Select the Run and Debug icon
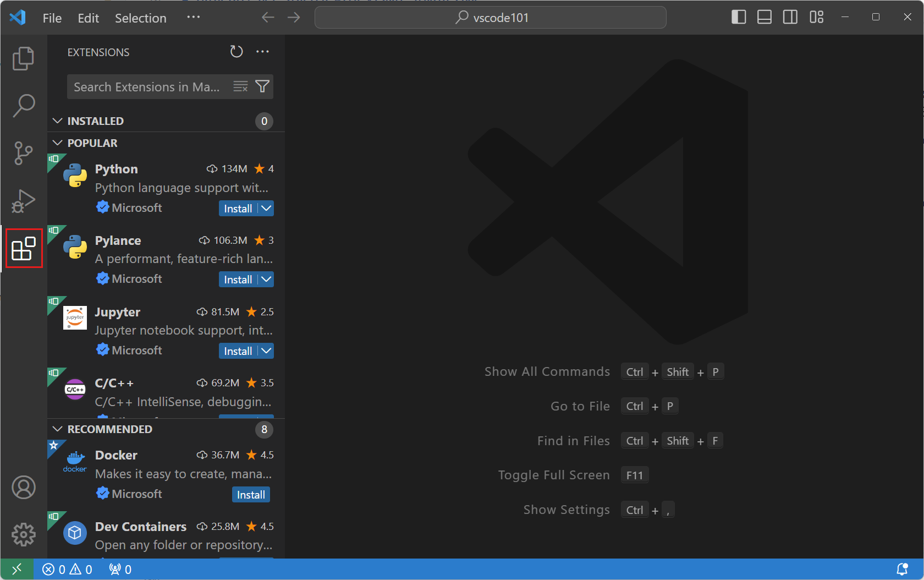This screenshot has height=580, width=924. coord(23,201)
